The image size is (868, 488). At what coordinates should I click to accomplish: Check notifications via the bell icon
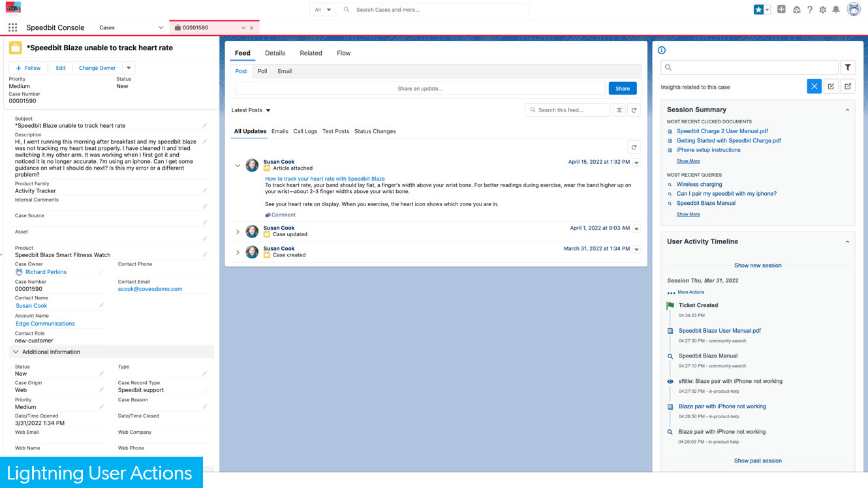(x=837, y=9)
